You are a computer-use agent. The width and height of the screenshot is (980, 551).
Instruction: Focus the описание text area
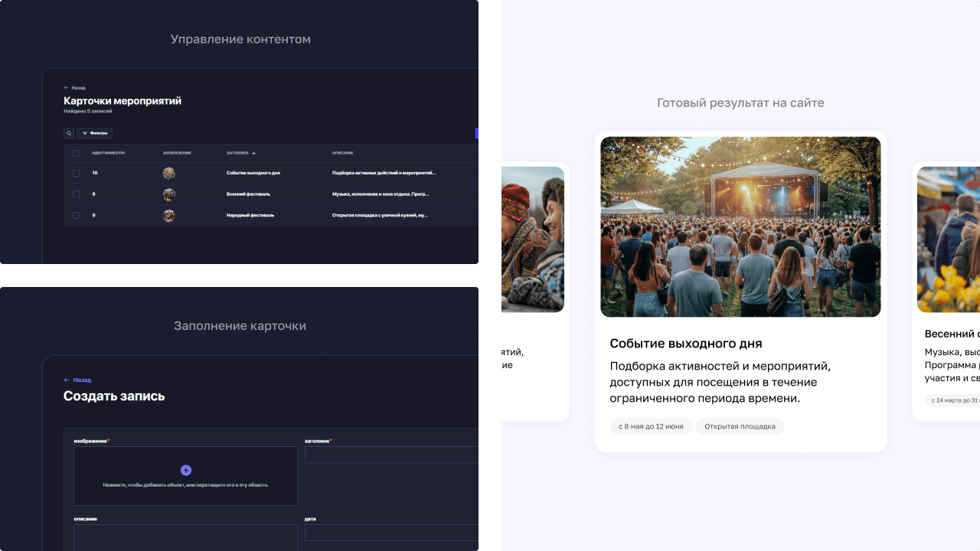[x=185, y=537]
